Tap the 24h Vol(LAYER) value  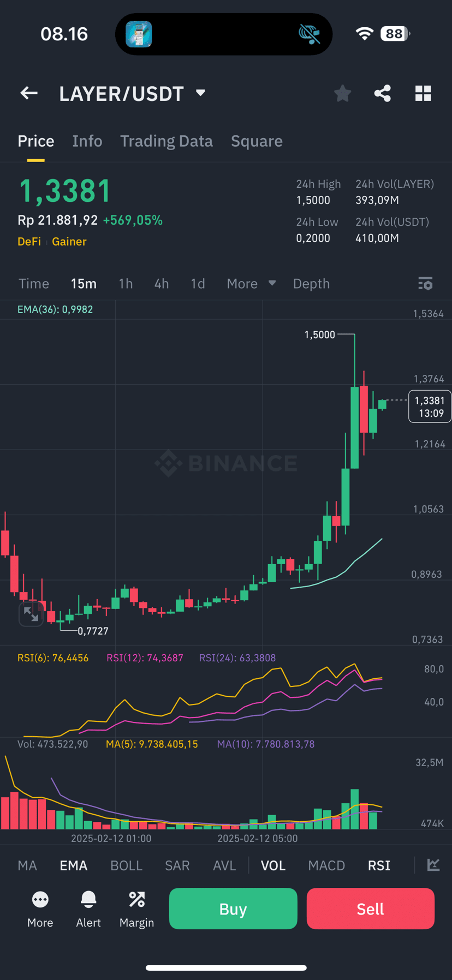377,200
